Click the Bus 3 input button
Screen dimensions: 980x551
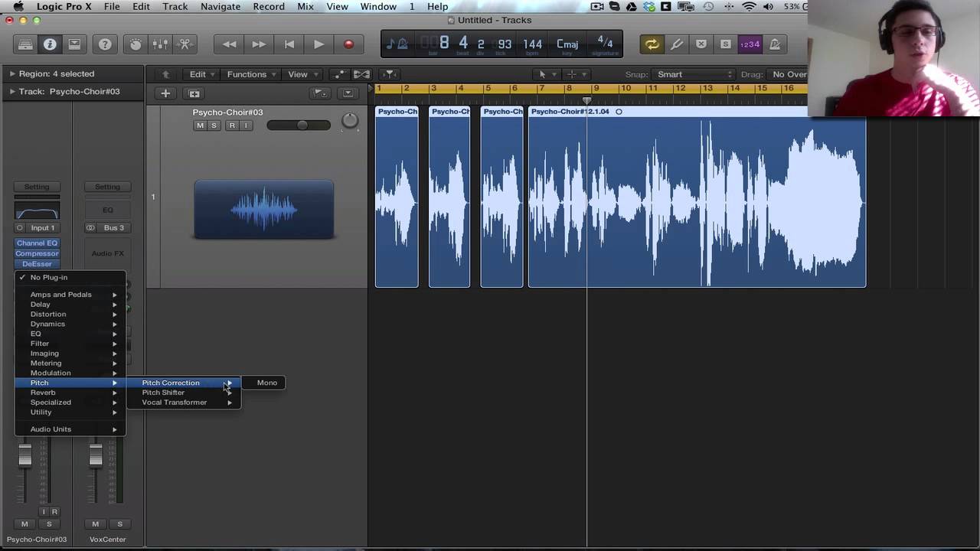point(113,227)
